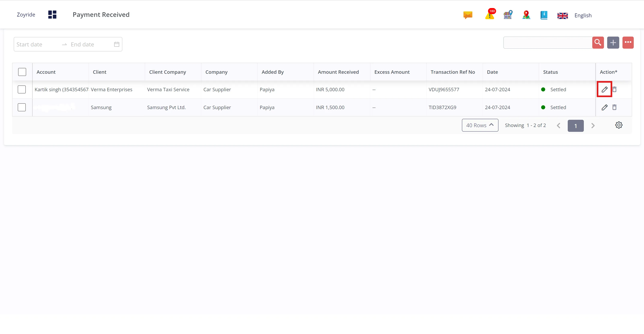Click transaction ref VDUJ9655577
This screenshot has width=644, height=334.
point(444,89)
